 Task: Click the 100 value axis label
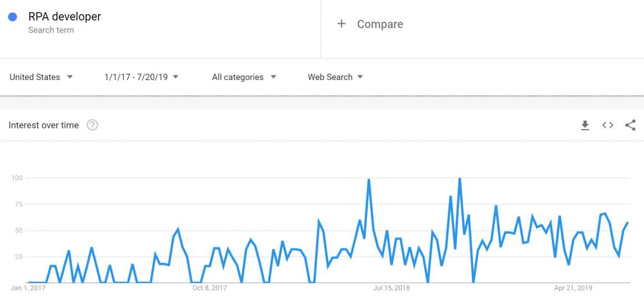tap(17, 178)
